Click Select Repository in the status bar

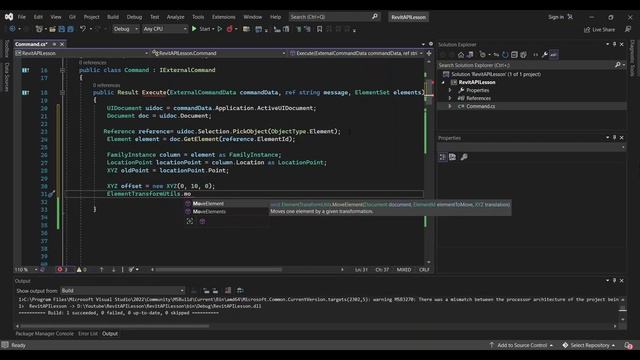[589, 345]
